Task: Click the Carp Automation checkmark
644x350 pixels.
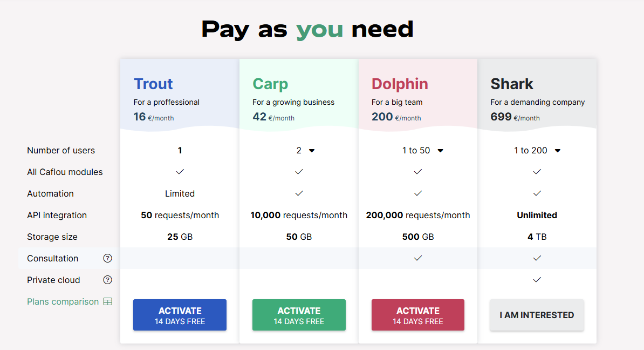Action: [299, 193]
